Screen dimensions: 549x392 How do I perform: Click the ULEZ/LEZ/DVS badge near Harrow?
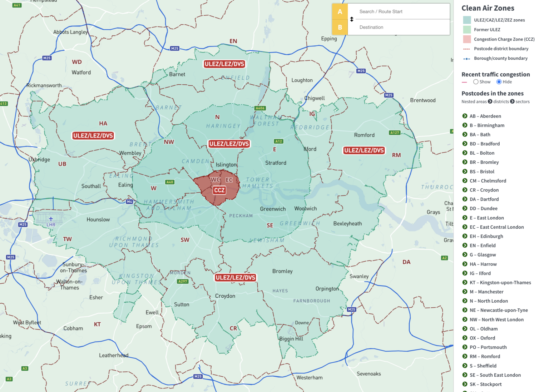(93, 135)
